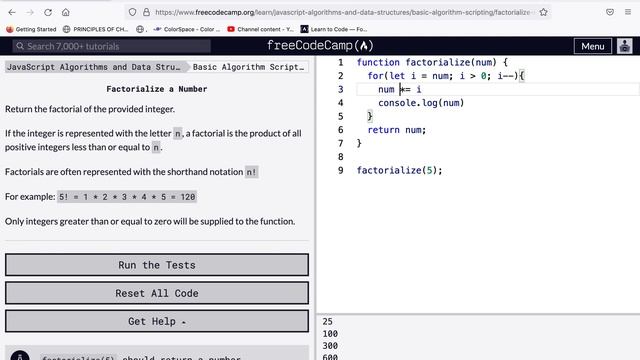Expand the Get Help dropdown
Screen dimensions: 640x360
[157, 321]
